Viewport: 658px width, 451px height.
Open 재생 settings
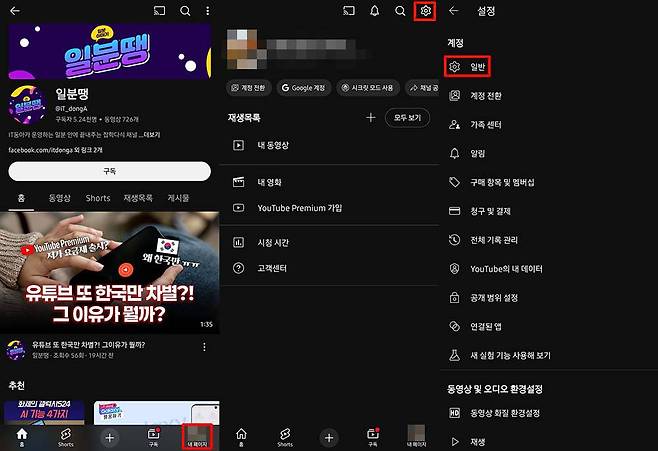click(550, 442)
